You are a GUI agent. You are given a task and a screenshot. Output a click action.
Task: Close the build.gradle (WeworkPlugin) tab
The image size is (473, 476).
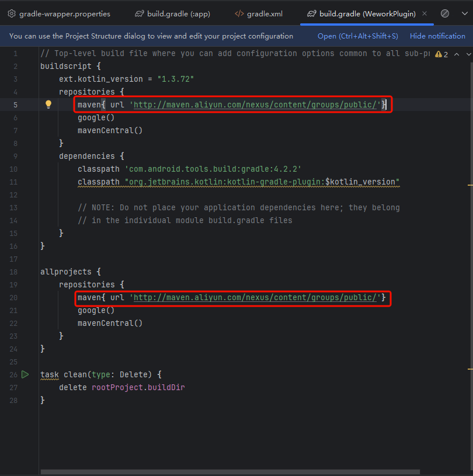click(x=424, y=13)
